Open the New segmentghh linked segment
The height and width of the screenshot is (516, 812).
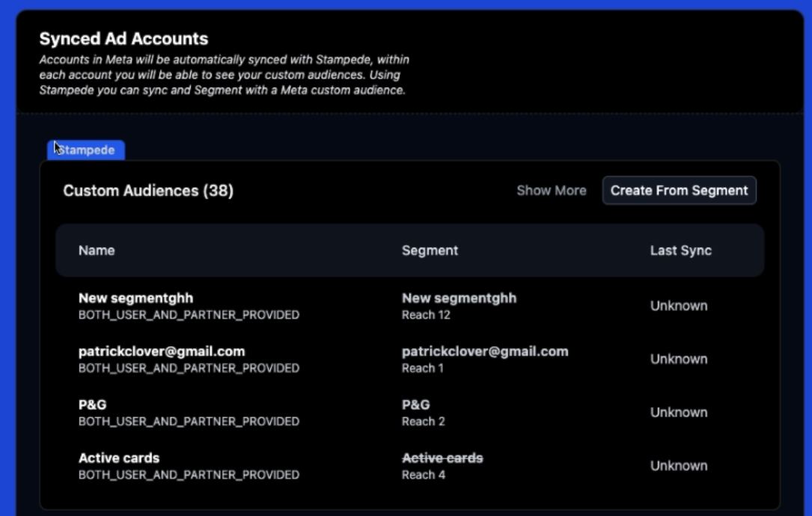click(459, 298)
